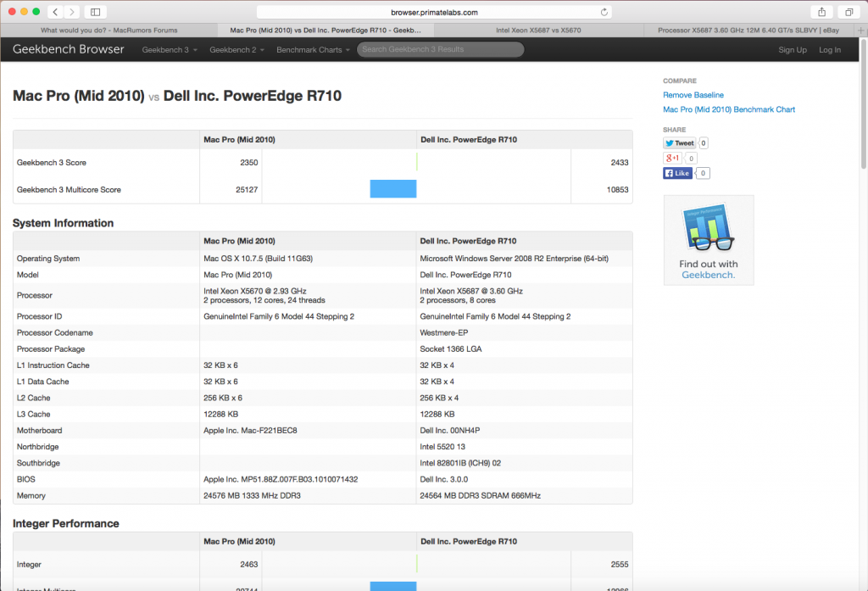Click Intel 82801IB (ICH9) 02 southbridge cell
Image resolution: width=868 pixels, height=591 pixels.
coord(460,463)
